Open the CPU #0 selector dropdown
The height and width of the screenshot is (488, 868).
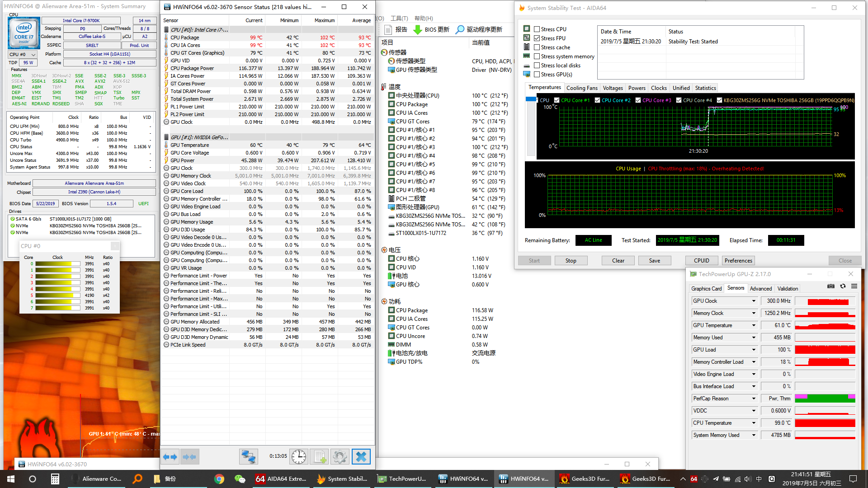point(23,54)
